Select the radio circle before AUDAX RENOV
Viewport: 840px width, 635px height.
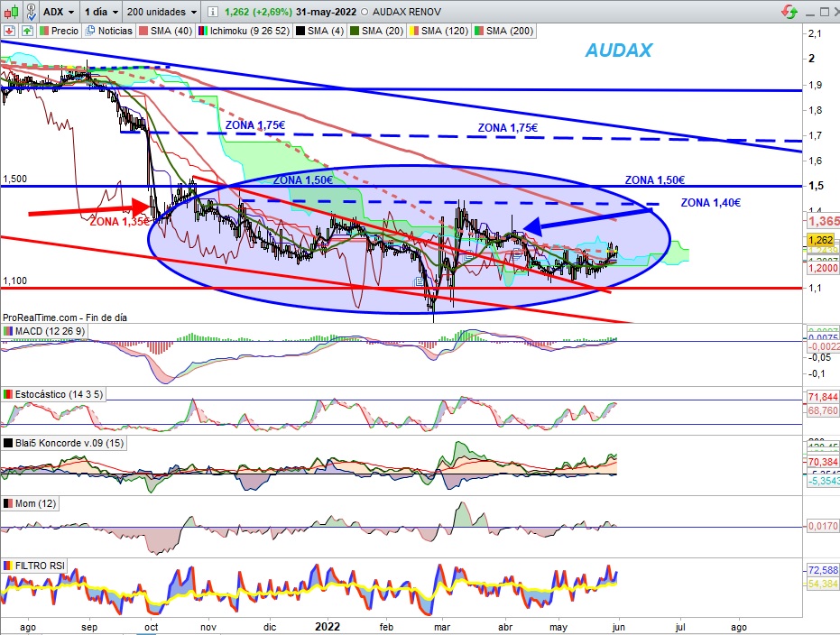click(x=365, y=12)
